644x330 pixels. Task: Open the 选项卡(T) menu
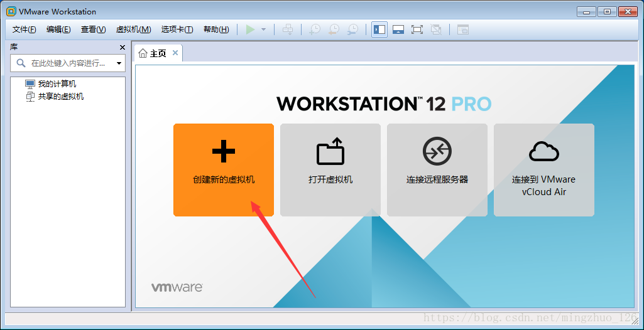177,29
